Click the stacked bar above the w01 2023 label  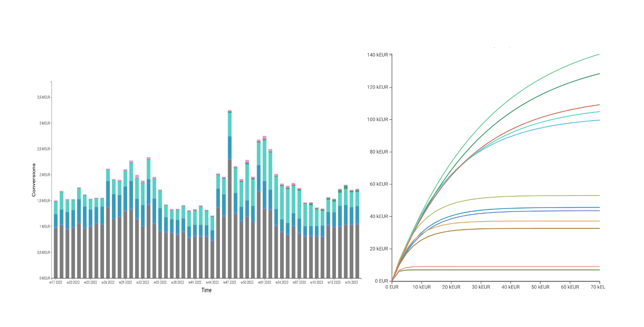pos(264,207)
